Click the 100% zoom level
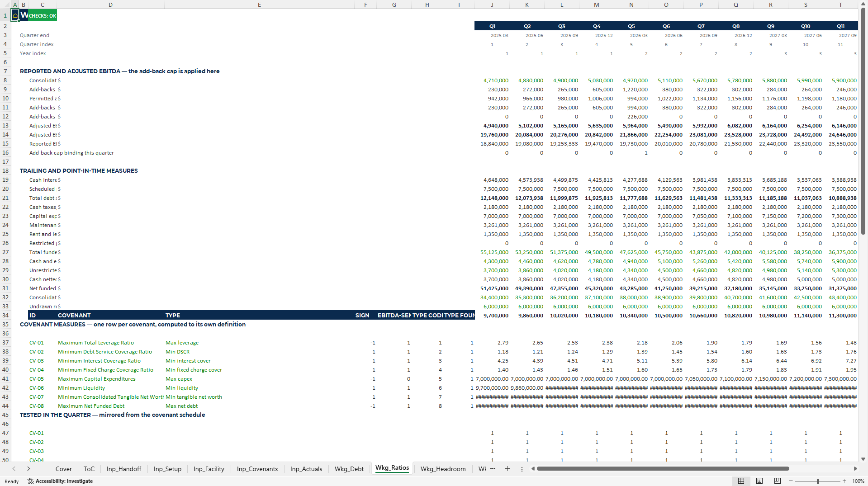This screenshot has height=486, width=868. pos(858,481)
